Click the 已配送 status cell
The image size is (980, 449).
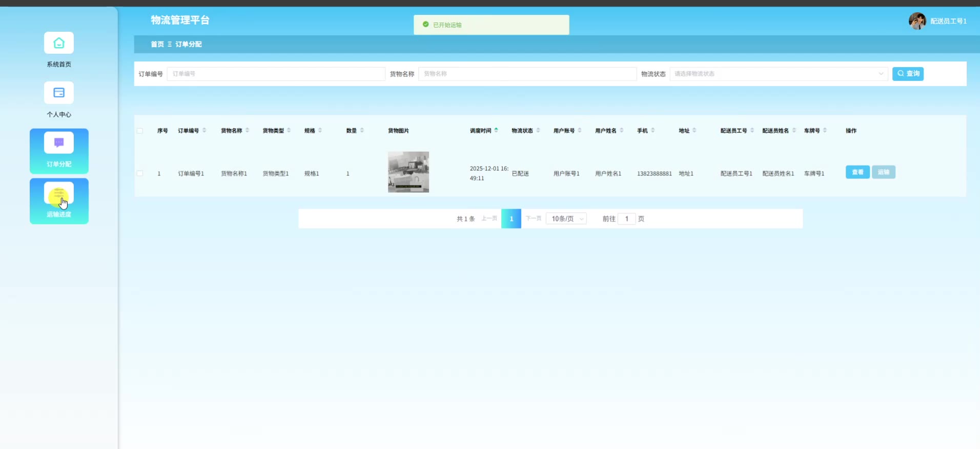520,174
